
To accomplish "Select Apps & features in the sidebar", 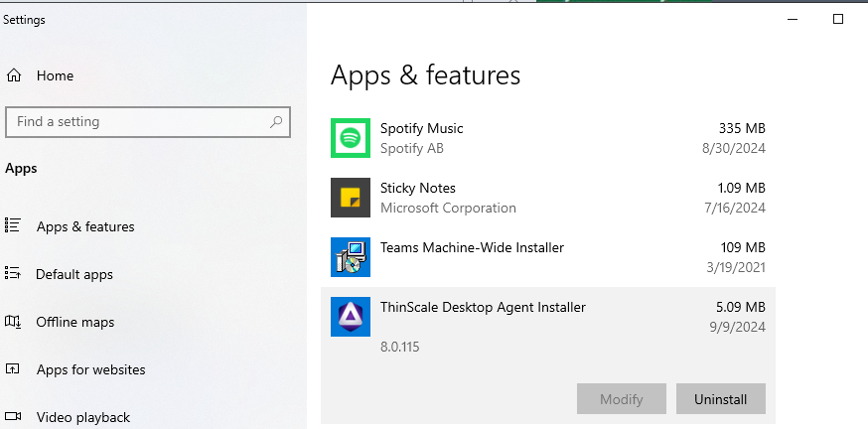I will click(85, 226).
